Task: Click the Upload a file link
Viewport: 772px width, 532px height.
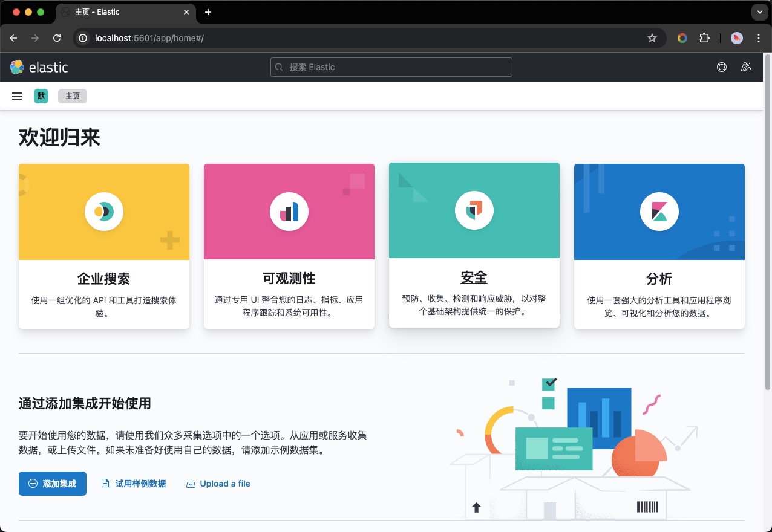Action: pyautogui.click(x=218, y=484)
